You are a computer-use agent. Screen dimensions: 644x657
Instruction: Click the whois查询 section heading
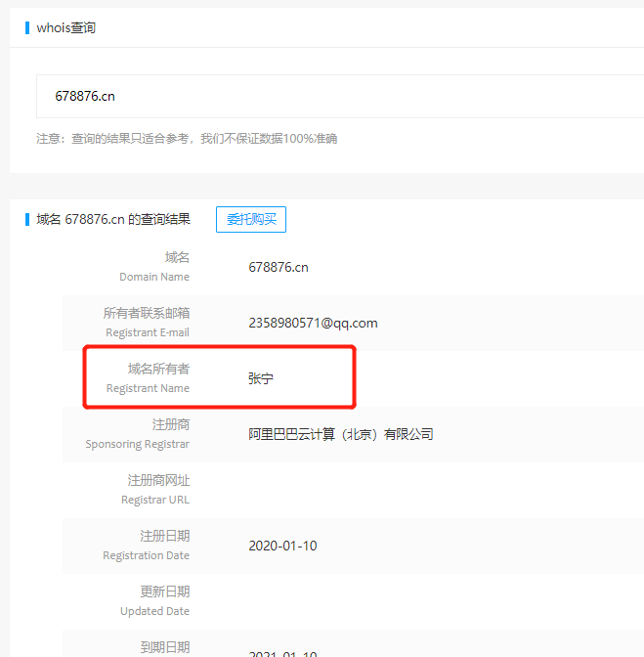tap(65, 27)
